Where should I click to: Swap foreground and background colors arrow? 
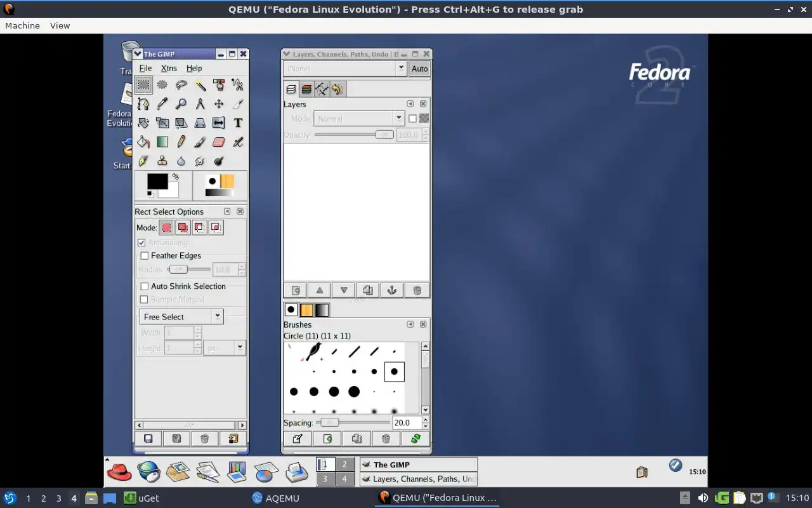point(175,177)
